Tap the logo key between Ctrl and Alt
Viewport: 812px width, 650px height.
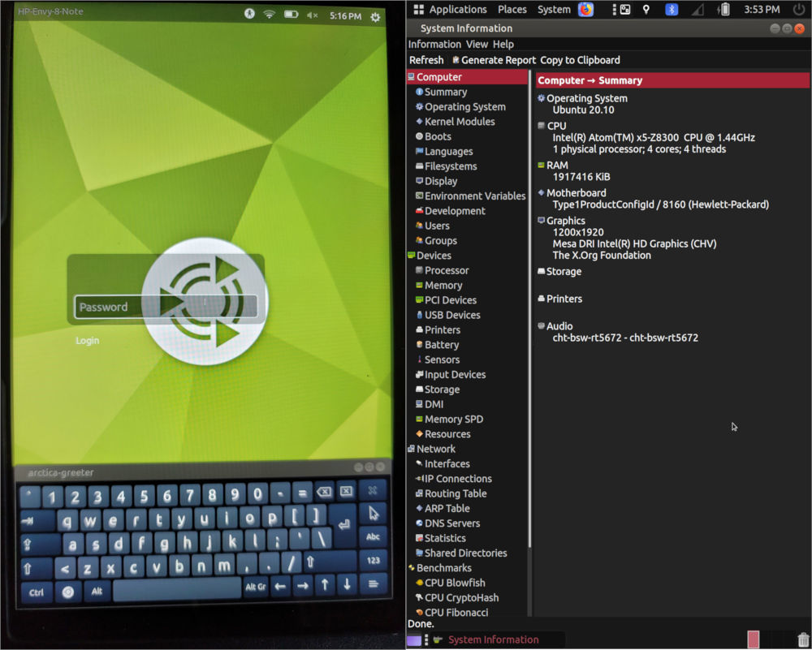pyautogui.click(x=68, y=592)
